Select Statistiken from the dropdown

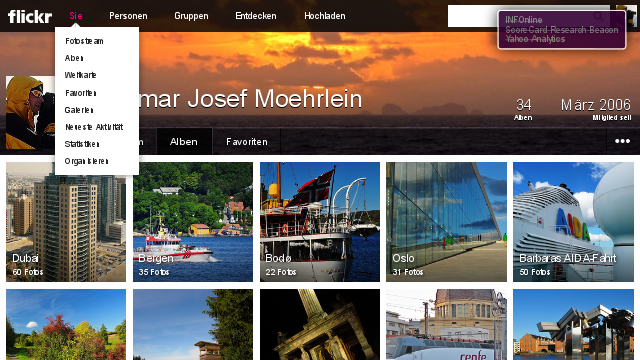(82, 144)
